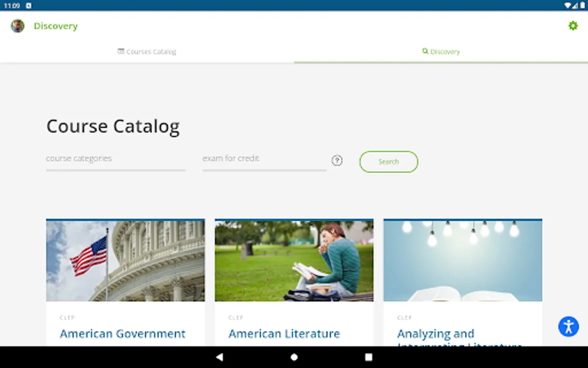Open the green settings gear icon

click(x=573, y=26)
